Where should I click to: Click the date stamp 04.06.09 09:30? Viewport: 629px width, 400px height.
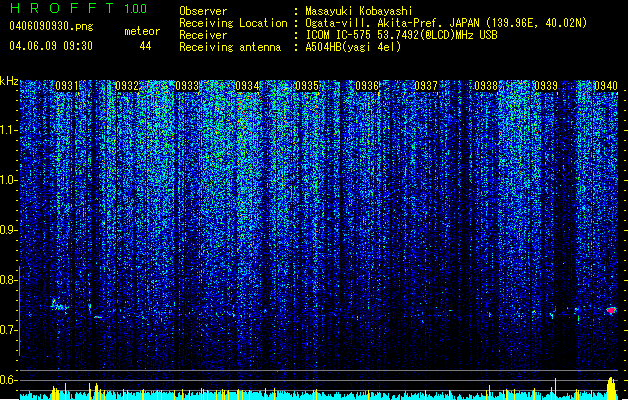[x=51, y=46]
